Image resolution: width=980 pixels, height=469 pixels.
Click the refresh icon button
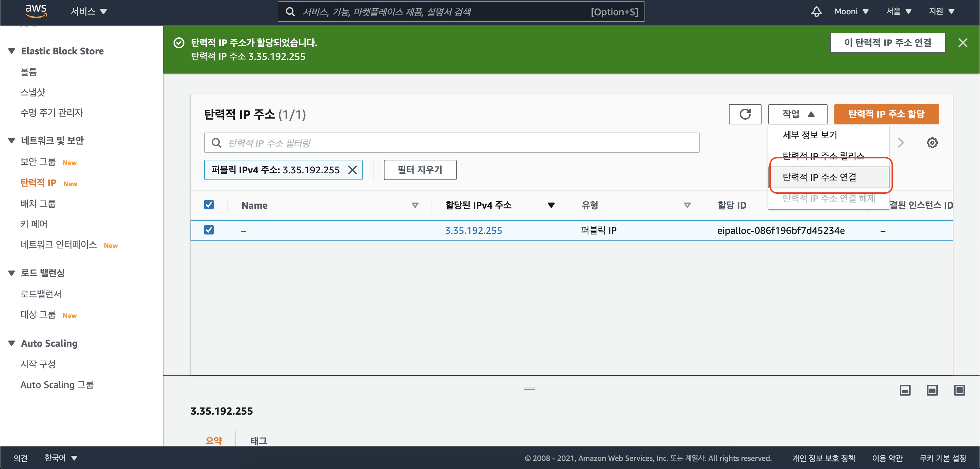[x=745, y=114]
